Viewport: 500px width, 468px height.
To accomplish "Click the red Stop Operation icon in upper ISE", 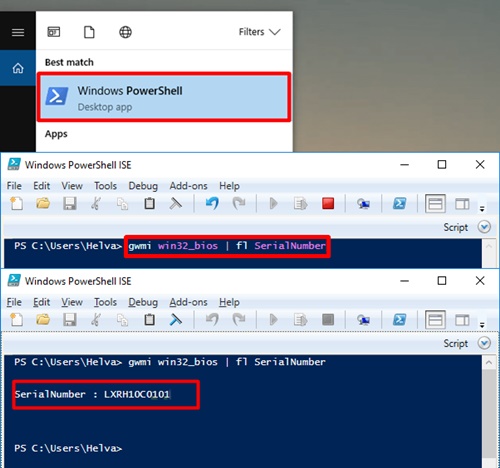I will click(328, 203).
